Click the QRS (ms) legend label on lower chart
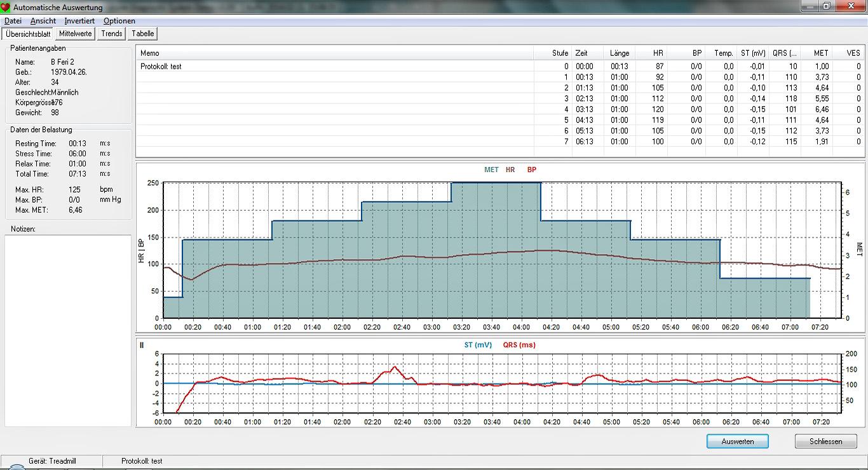 tap(519, 345)
